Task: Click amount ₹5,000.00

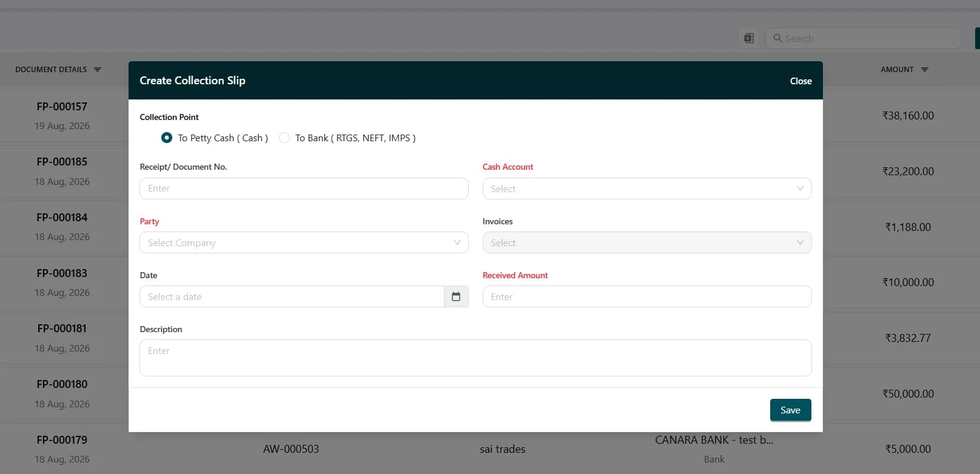Action: [x=908, y=449]
